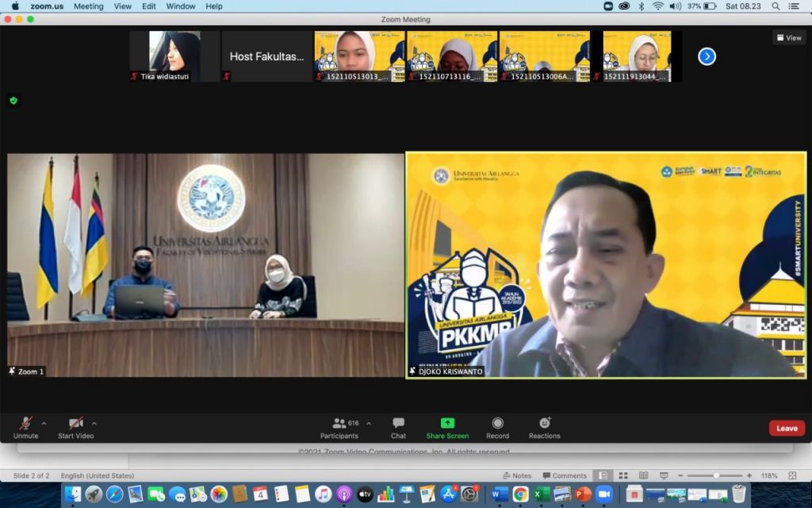Fit slide to current window
Viewport: 812px width, 508px height.
coord(793,475)
